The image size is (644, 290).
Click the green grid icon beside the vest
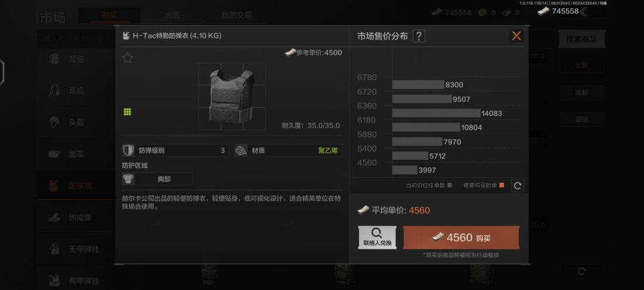click(128, 112)
